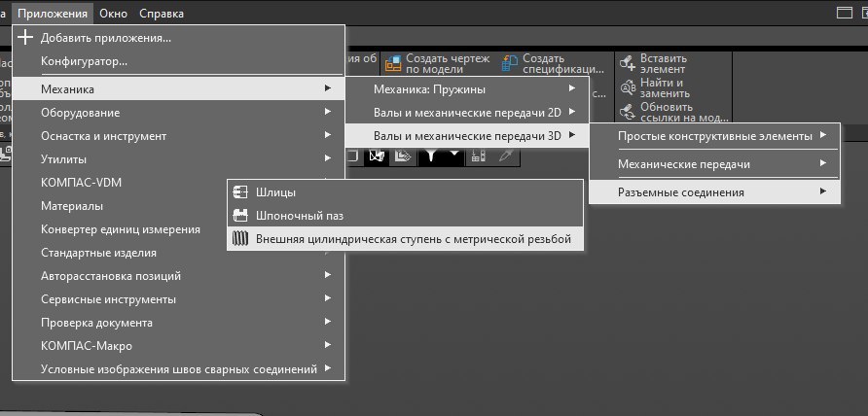Expand Авторасстановка позиций submenu

(x=178, y=275)
